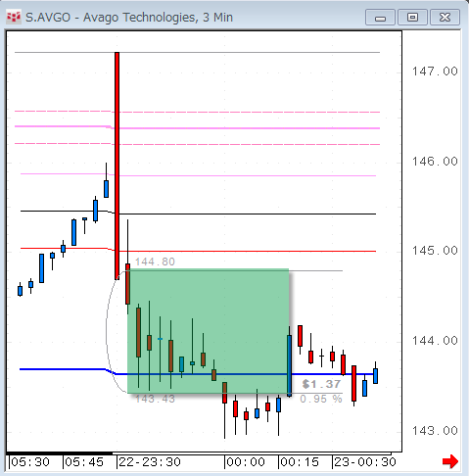Click the 00:00 time axis label
Image resolution: width=469 pixels, height=476 pixels.
[246, 462]
